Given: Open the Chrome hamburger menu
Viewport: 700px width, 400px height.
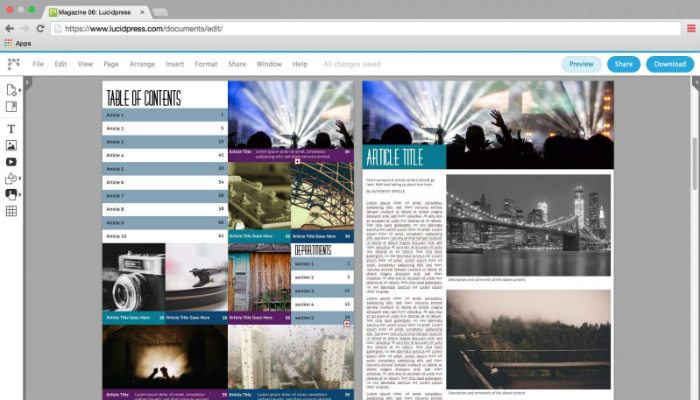Looking at the screenshot, I should point(691,29).
